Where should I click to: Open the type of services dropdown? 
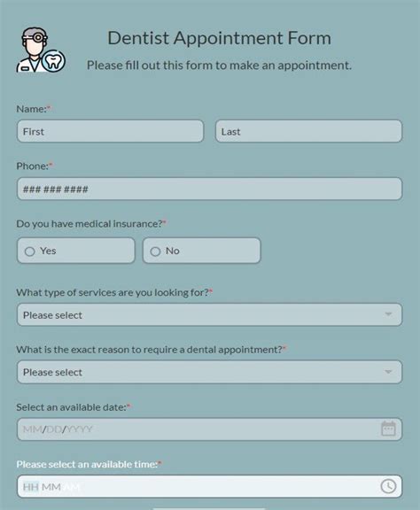209,315
